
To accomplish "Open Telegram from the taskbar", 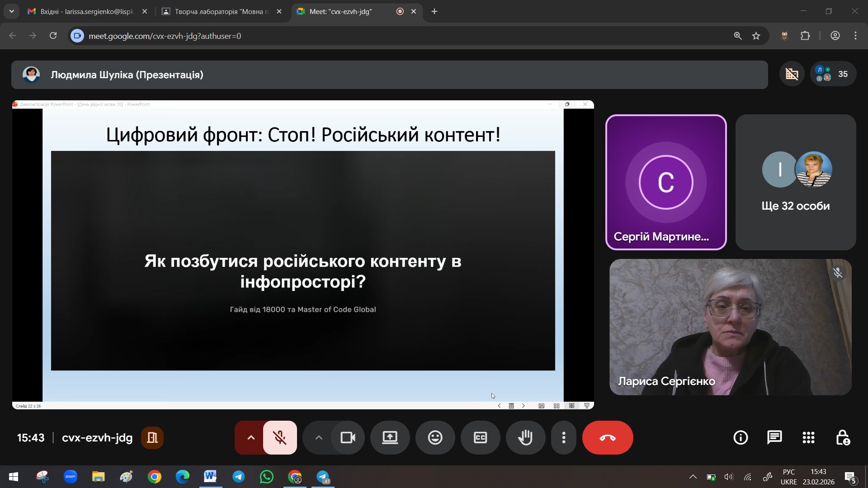I will 239,477.
